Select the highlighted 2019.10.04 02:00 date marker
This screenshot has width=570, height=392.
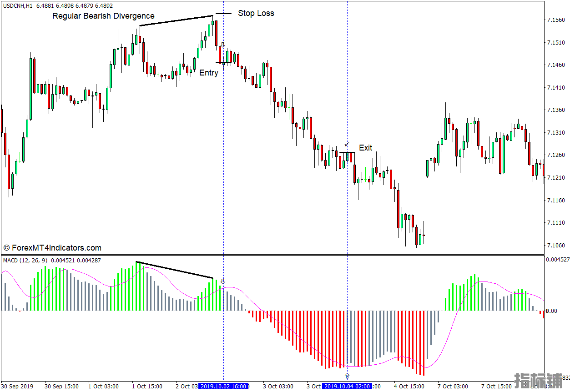[x=347, y=386]
